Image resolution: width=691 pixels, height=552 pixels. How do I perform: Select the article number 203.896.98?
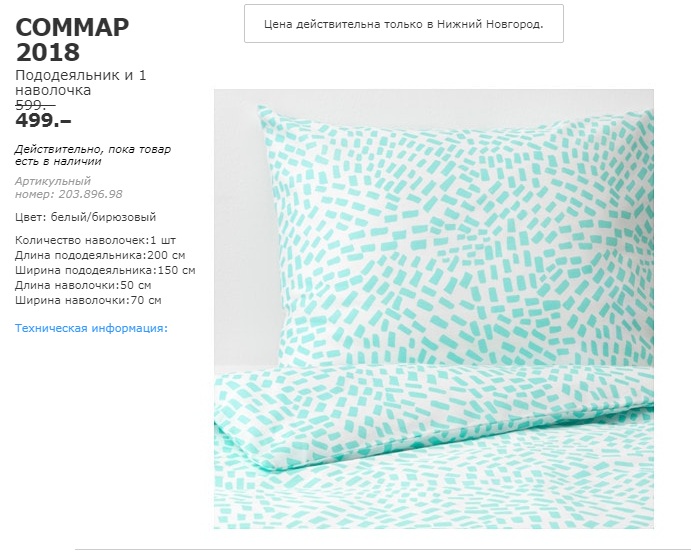(90, 194)
